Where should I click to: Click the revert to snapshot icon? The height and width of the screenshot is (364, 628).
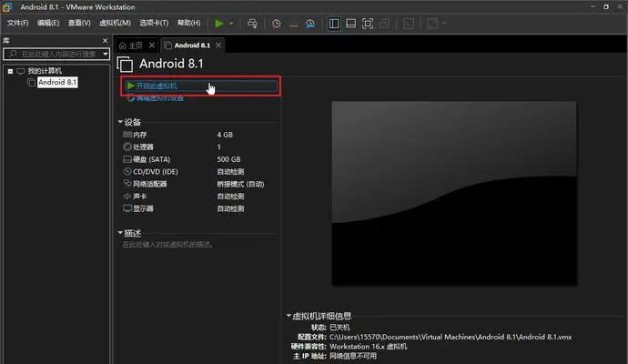[x=293, y=24]
